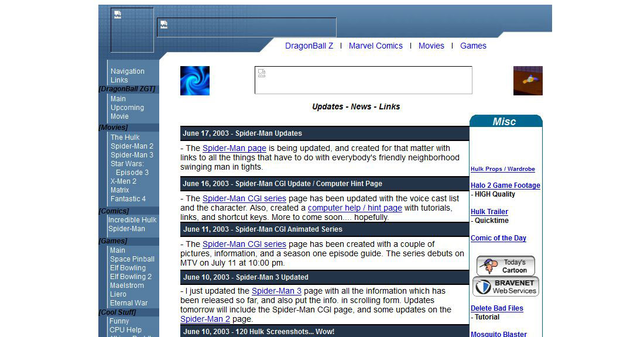This screenshot has width=644, height=337.
Task: Click the blue swirl image
Action: point(195,81)
